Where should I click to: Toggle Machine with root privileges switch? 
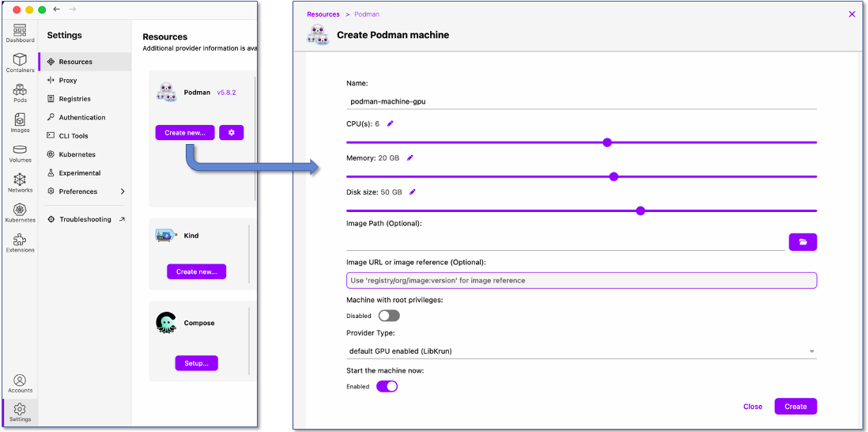coord(389,316)
